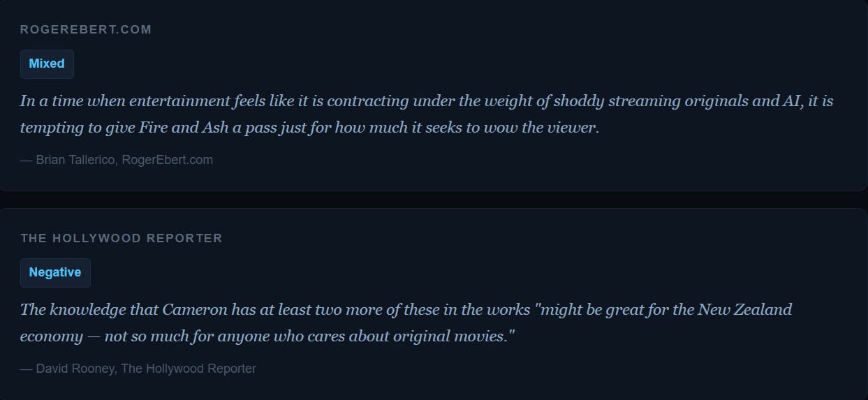Open THE HOLLYWOOD REPORTER source heading

(x=122, y=238)
